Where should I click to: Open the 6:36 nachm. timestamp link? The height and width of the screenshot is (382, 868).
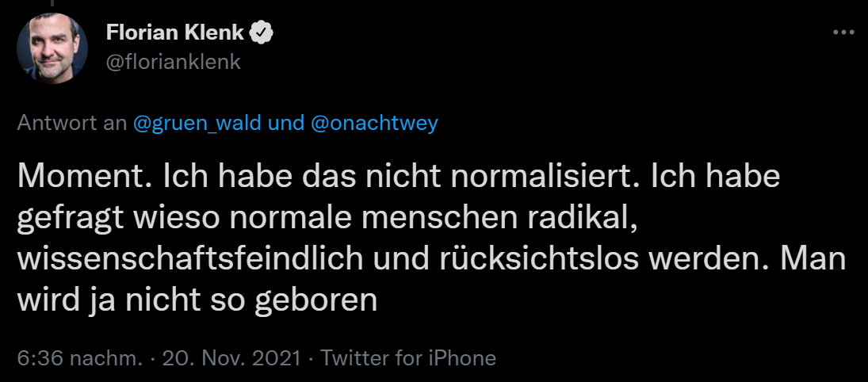coord(80,358)
